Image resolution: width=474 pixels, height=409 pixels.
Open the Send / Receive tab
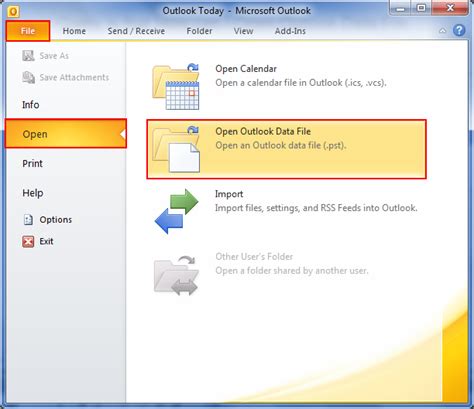tap(136, 31)
